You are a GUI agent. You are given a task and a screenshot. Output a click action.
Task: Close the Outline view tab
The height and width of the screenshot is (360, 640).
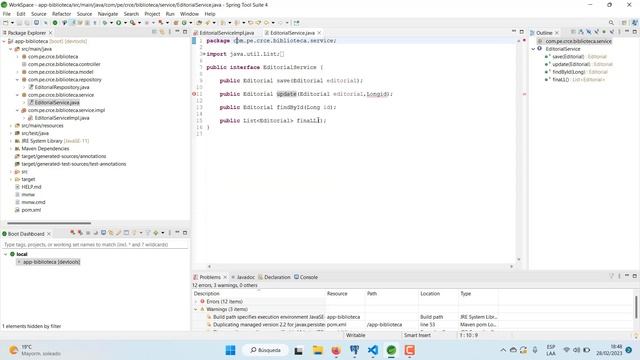pyautogui.click(x=557, y=33)
